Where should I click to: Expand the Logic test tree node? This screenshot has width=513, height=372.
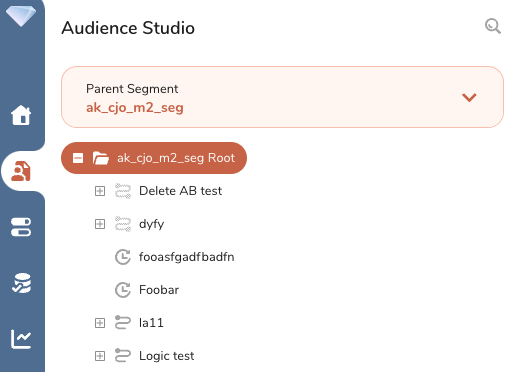click(100, 356)
